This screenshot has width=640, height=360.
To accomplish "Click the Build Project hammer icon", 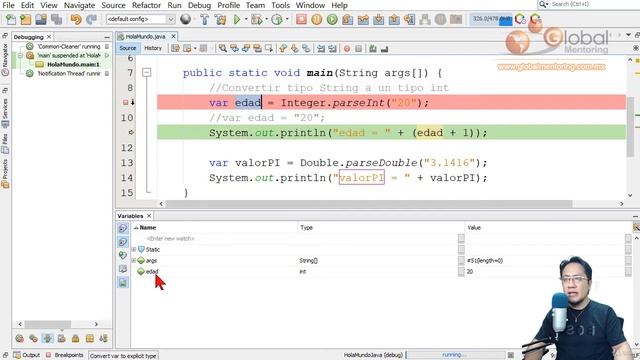I will 204,19.
